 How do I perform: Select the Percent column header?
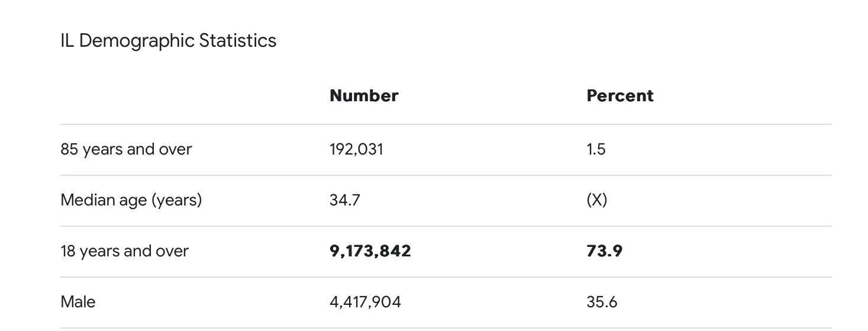[619, 96]
